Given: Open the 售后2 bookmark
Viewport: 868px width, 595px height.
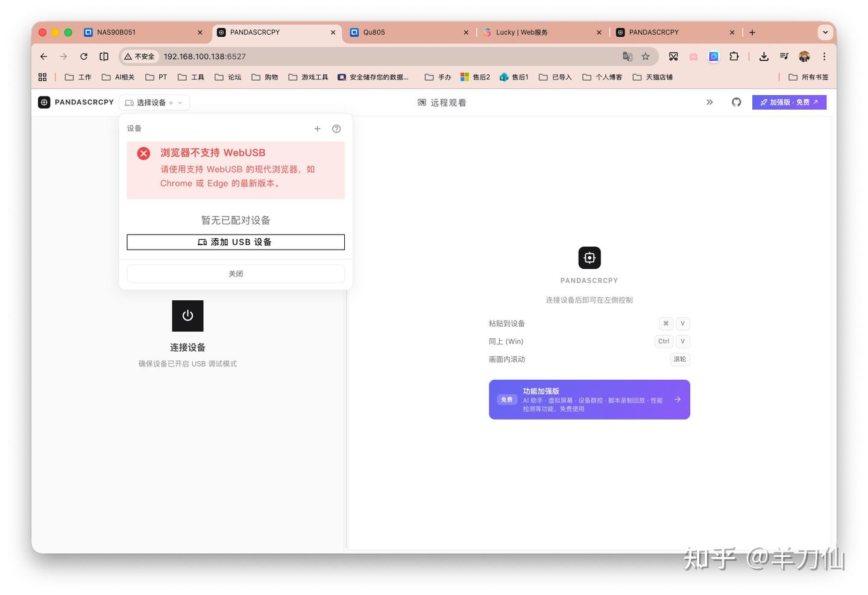Looking at the screenshot, I should click(x=475, y=77).
